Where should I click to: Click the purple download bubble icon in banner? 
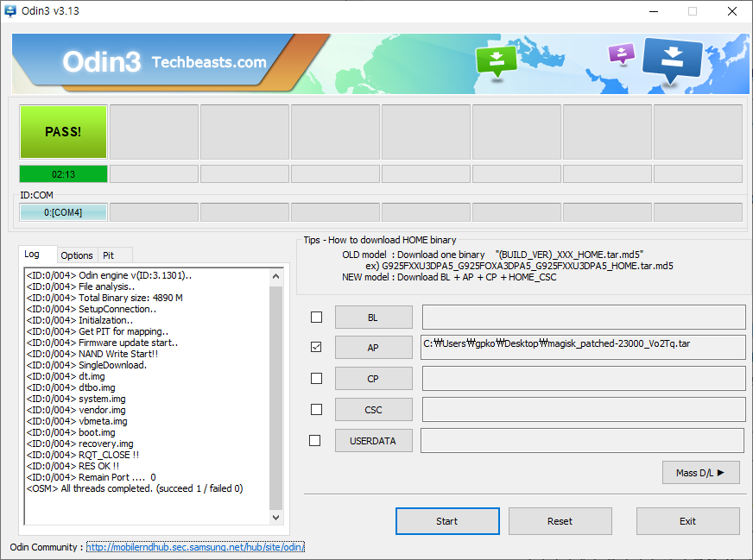click(622, 53)
